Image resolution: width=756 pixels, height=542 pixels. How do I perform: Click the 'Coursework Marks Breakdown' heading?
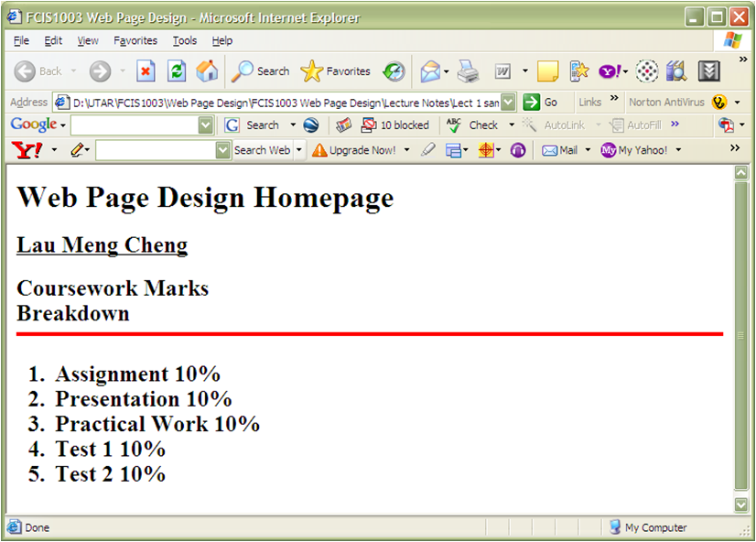113,300
